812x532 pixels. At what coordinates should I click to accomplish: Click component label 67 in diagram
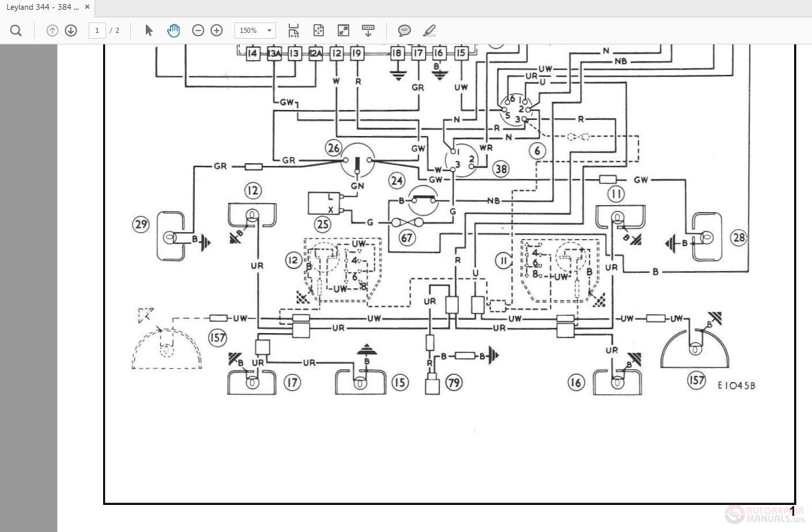click(407, 237)
